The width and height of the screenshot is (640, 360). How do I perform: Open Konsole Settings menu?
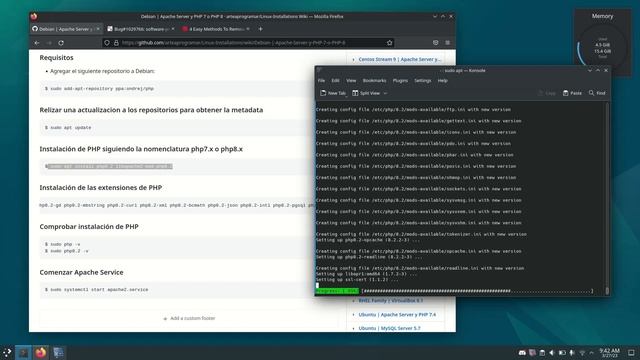423,81
